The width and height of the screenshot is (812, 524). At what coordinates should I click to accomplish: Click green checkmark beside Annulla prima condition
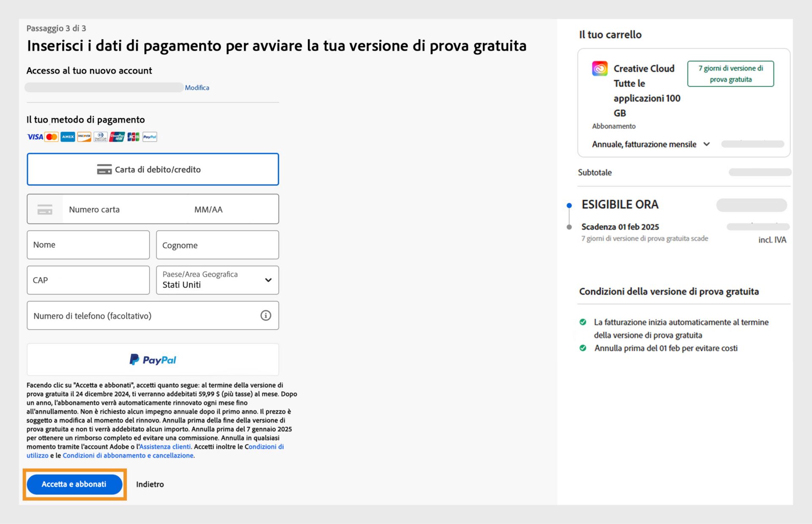click(x=583, y=348)
